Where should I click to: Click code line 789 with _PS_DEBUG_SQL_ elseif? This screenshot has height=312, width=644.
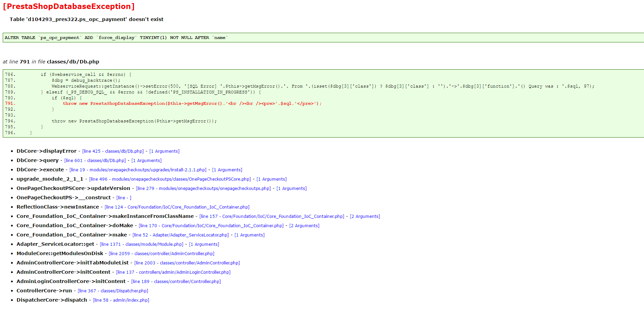(x=151, y=92)
